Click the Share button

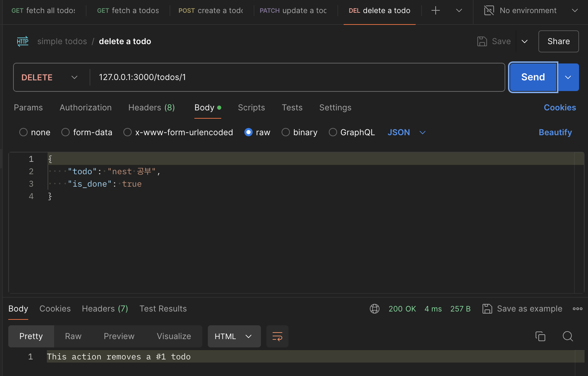558,41
